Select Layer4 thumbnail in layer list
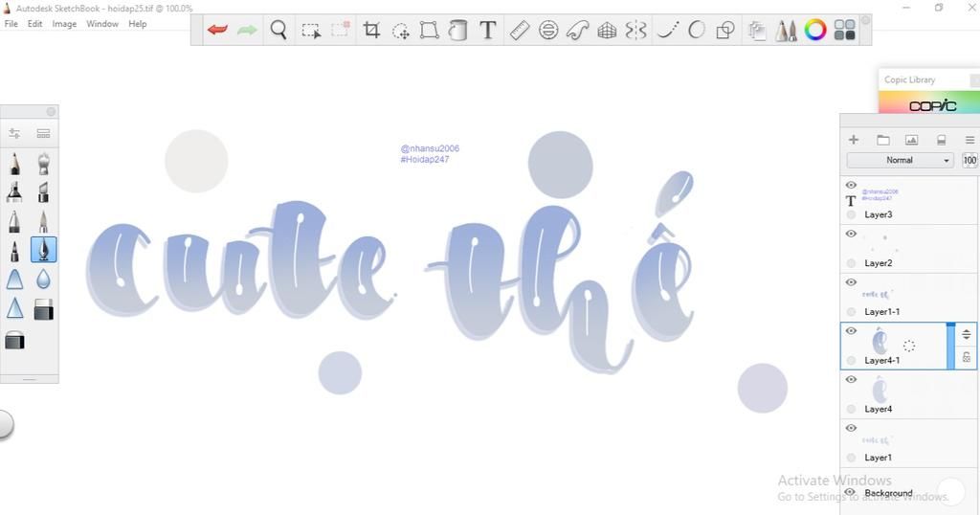Screen dimensions: 980x515 879,389
